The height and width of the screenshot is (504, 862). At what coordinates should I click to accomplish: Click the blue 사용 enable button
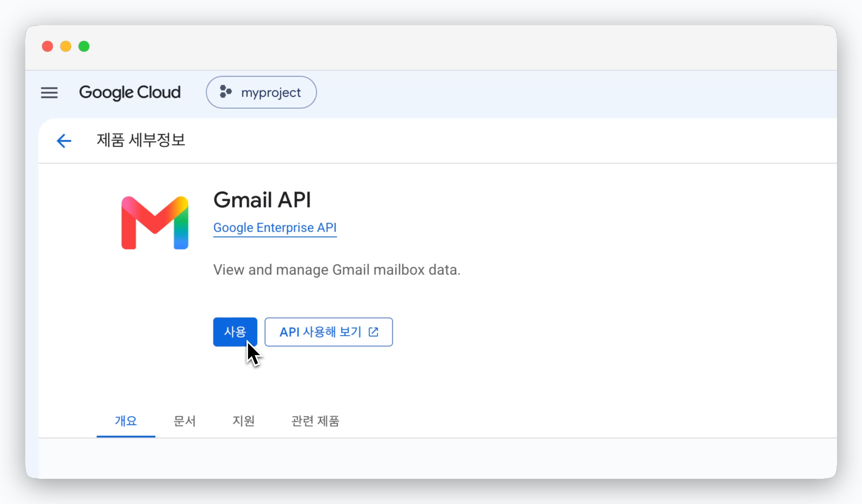pos(235,332)
